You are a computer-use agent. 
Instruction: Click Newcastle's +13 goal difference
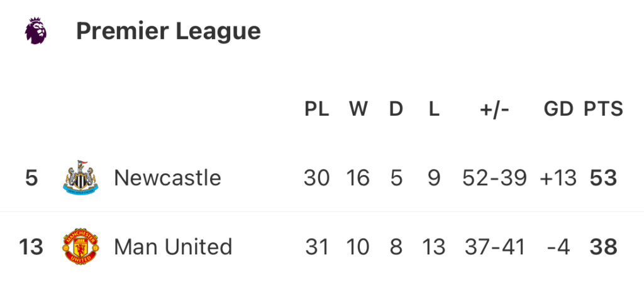coord(558,178)
